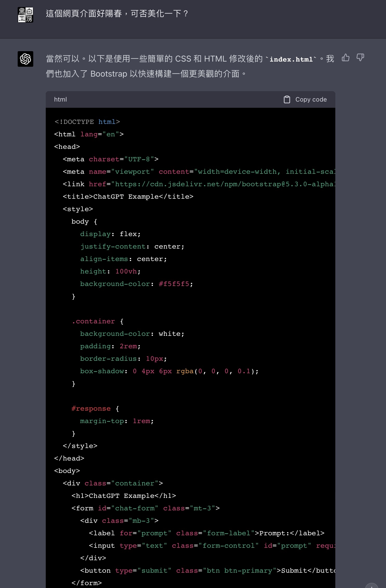Viewport: 386px width, 588px height.
Task: Click the Copy code label
Action: 311,99
